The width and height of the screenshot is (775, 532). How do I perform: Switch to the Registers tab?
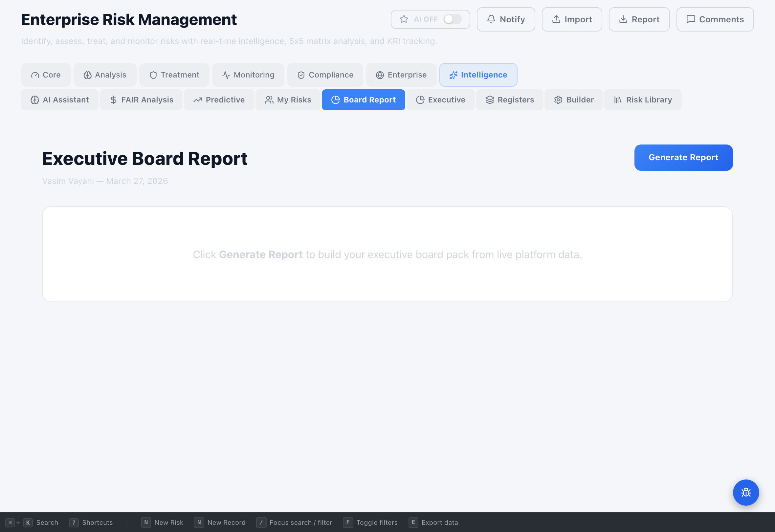[509, 100]
